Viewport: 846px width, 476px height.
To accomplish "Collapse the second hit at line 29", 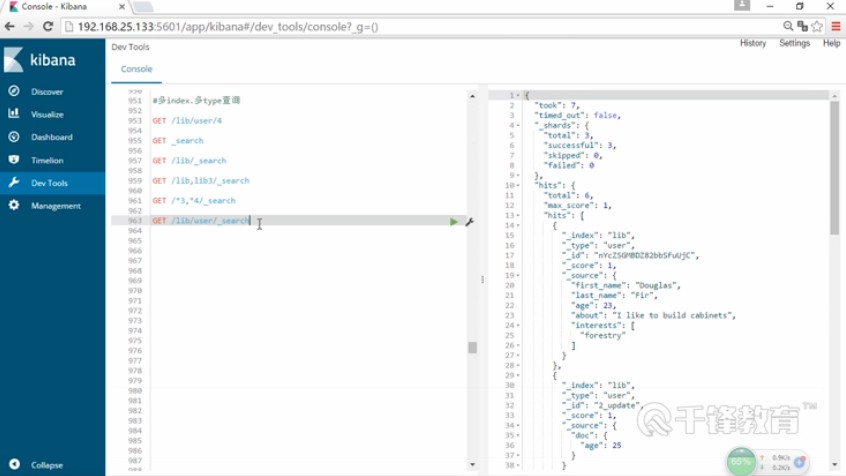I will (x=518, y=375).
